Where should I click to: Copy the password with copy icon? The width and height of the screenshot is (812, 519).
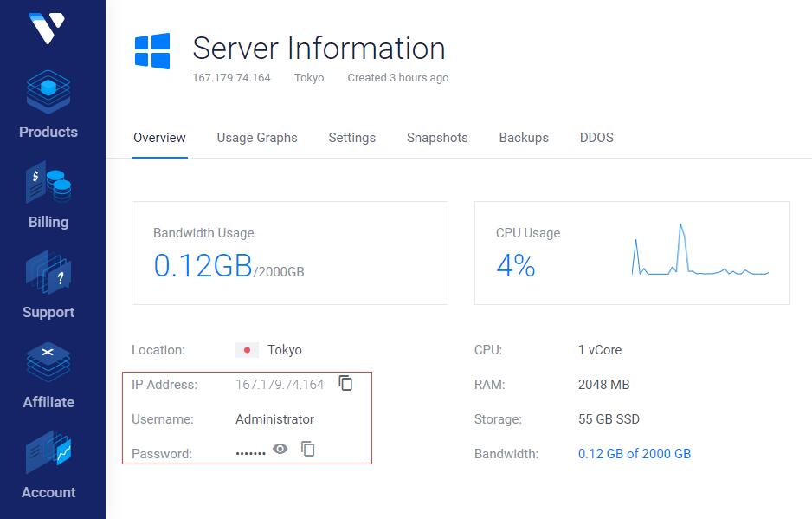click(x=307, y=449)
